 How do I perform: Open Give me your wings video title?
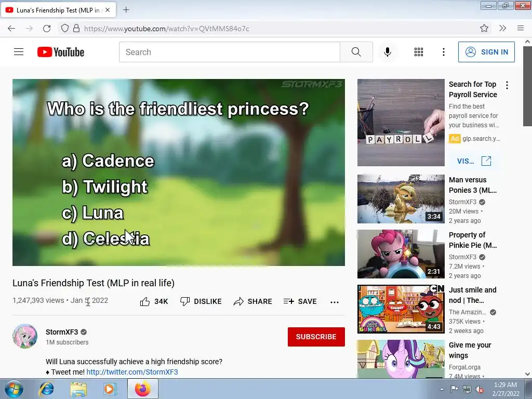click(x=470, y=350)
